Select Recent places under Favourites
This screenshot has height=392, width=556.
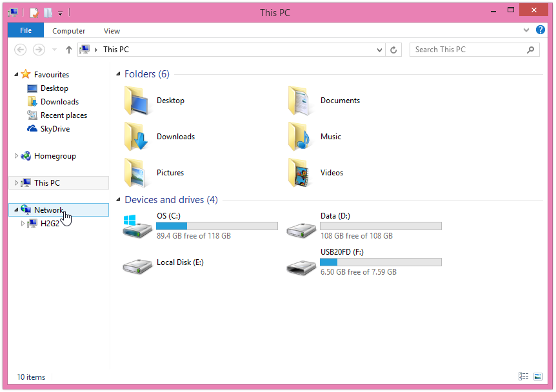click(63, 115)
